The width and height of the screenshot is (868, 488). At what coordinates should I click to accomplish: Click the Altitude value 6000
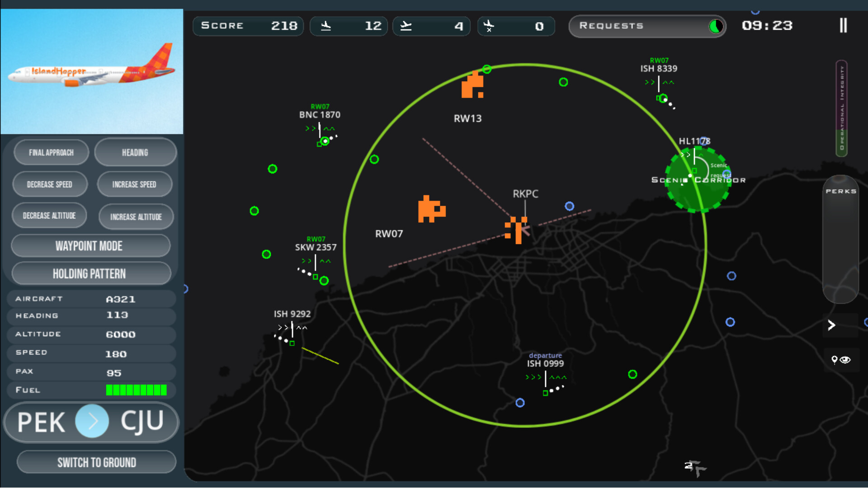[120, 334]
